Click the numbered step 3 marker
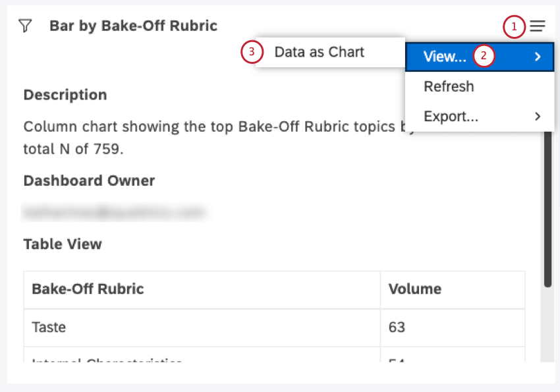 (252, 52)
